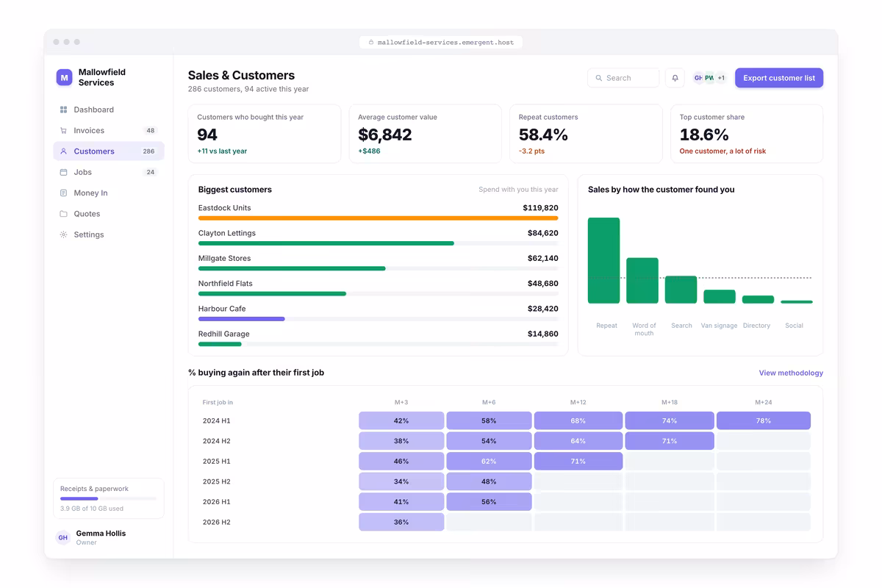Click the Repeat bar in sales chart
The width and height of the screenshot is (882, 588).
coord(604,261)
